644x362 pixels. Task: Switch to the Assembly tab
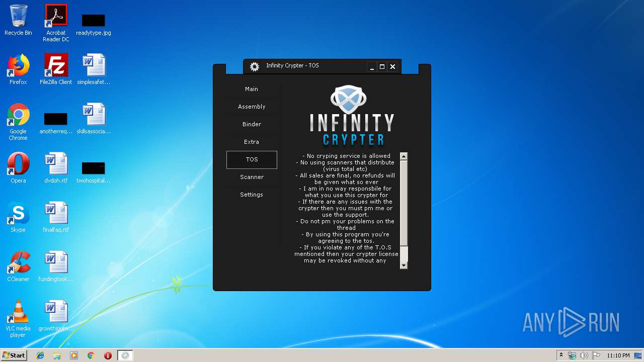[252, 107]
